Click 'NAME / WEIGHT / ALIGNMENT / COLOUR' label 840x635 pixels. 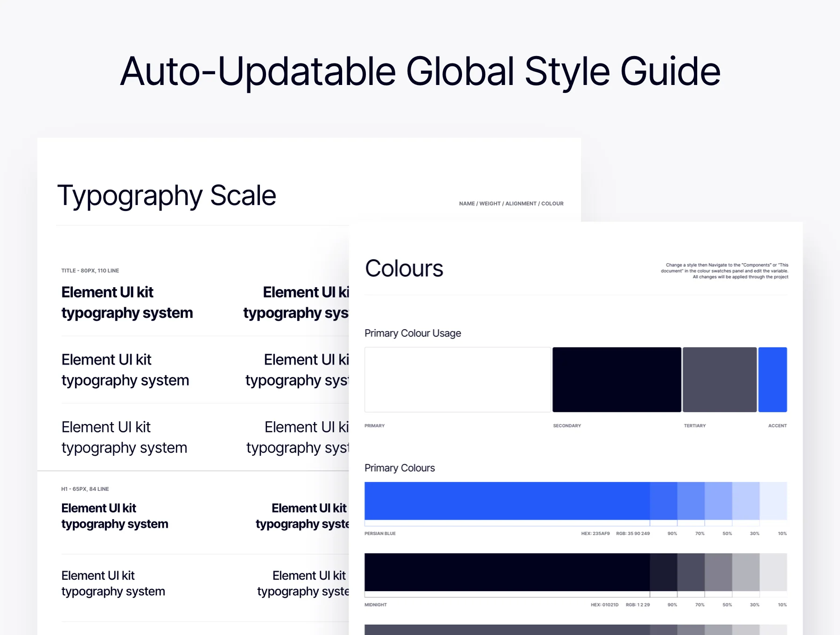coord(511,204)
